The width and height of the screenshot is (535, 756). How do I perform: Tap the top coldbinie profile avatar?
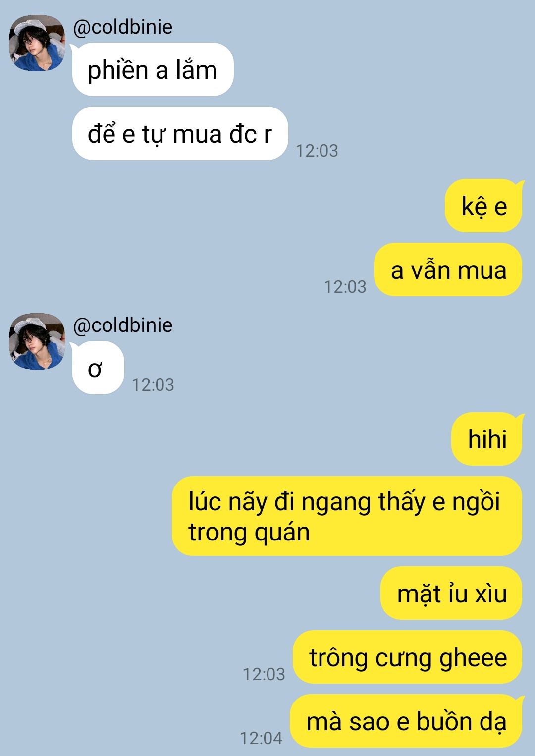[37, 43]
